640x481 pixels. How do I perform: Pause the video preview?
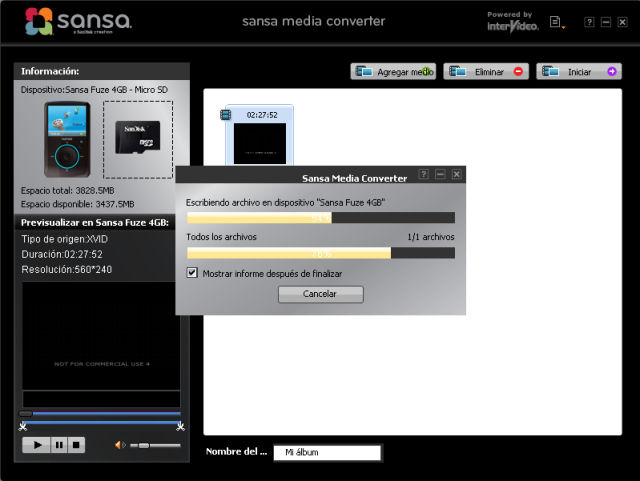[59, 445]
